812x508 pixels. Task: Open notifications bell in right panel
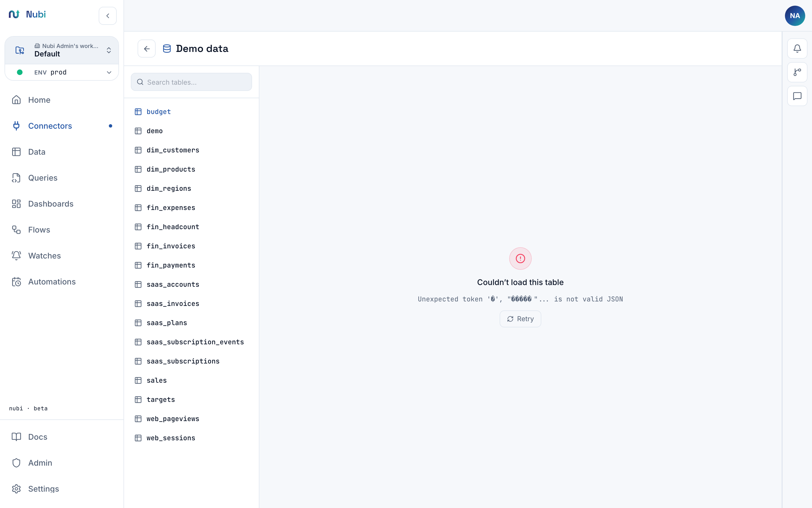pos(797,48)
